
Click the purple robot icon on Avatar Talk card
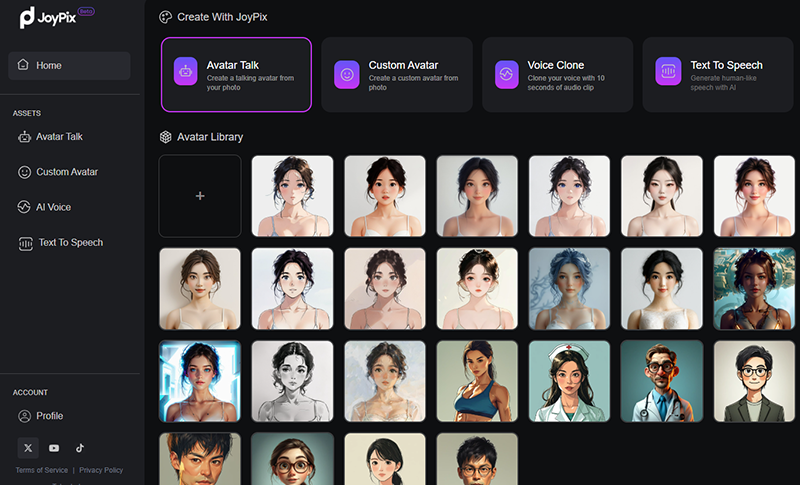pyautogui.click(x=186, y=71)
